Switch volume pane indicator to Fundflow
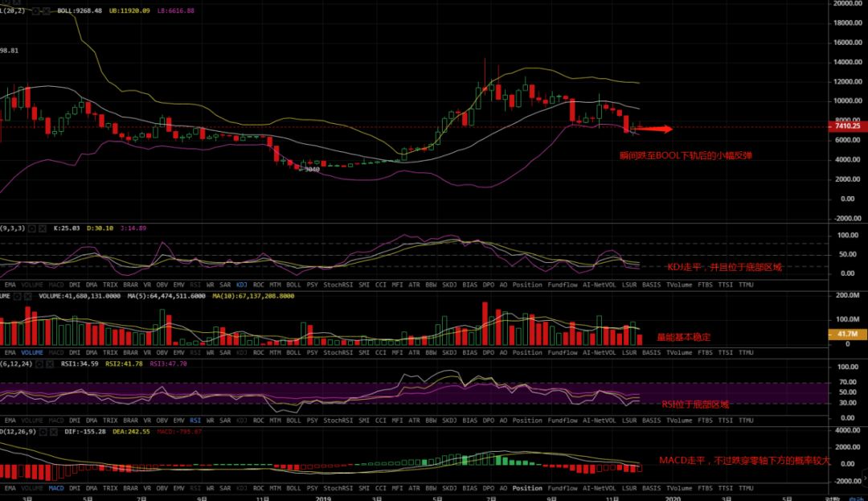The width and height of the screenshot is (868, 501). (x=562, y=352)
